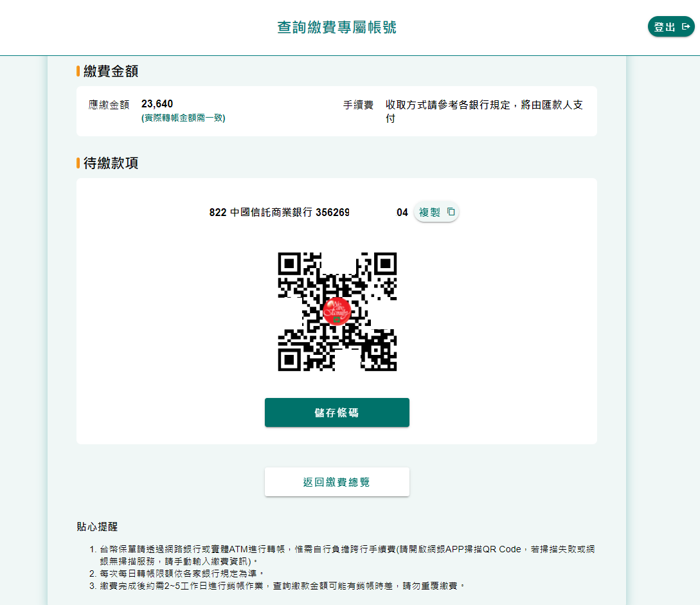Click the 待繳款項 section heading
The image size is (700, 605).
click(x=111, y=163)
